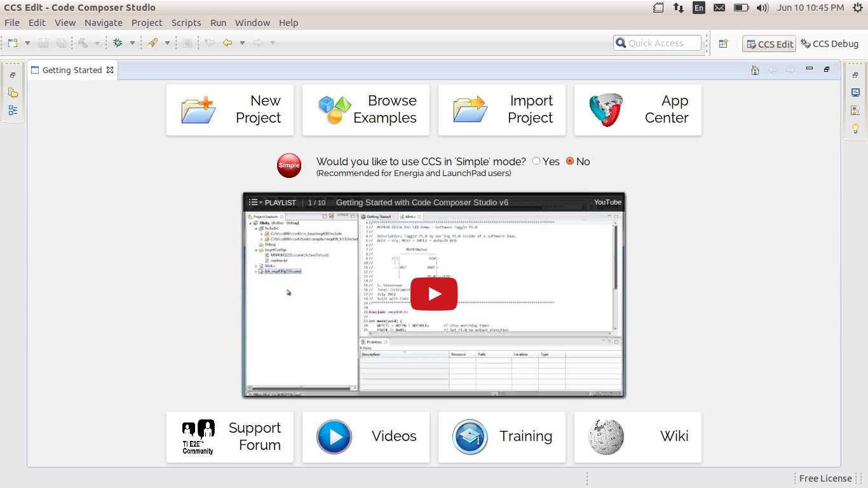Click the Quick Access search field

[x=657, y=43]
